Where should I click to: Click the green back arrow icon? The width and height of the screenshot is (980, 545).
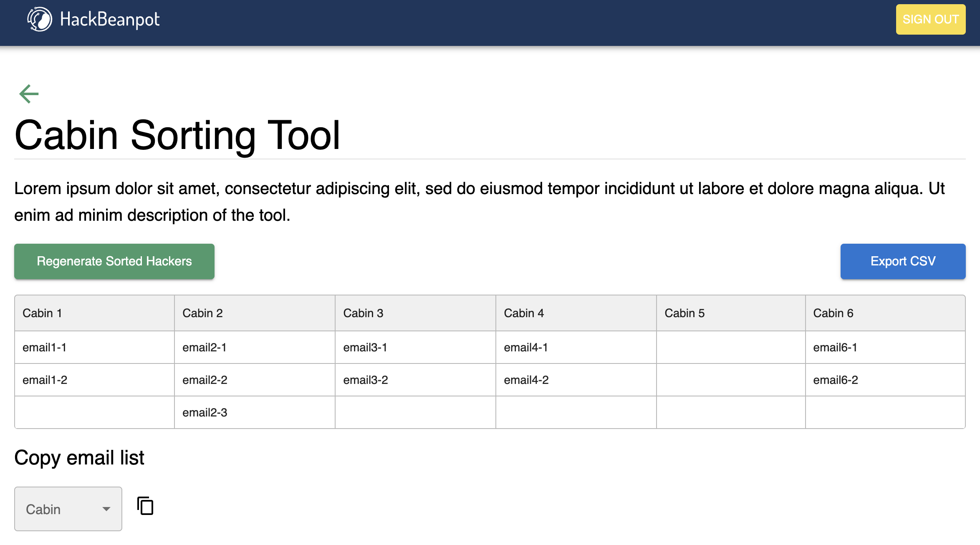pos(29,94)
